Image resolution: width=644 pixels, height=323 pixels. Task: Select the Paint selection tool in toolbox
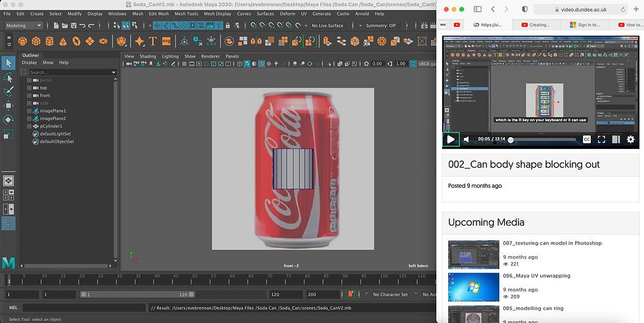coord(8,91)
